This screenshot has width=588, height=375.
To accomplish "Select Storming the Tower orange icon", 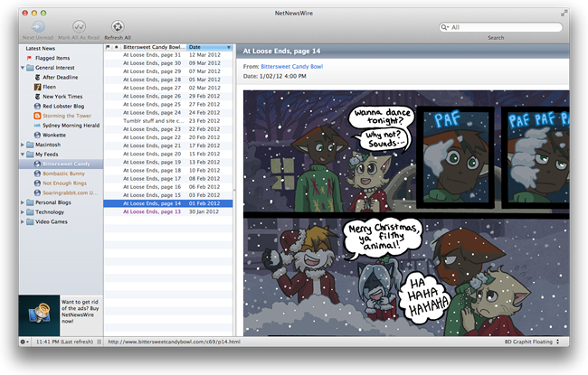I will (x=37, y=116).
